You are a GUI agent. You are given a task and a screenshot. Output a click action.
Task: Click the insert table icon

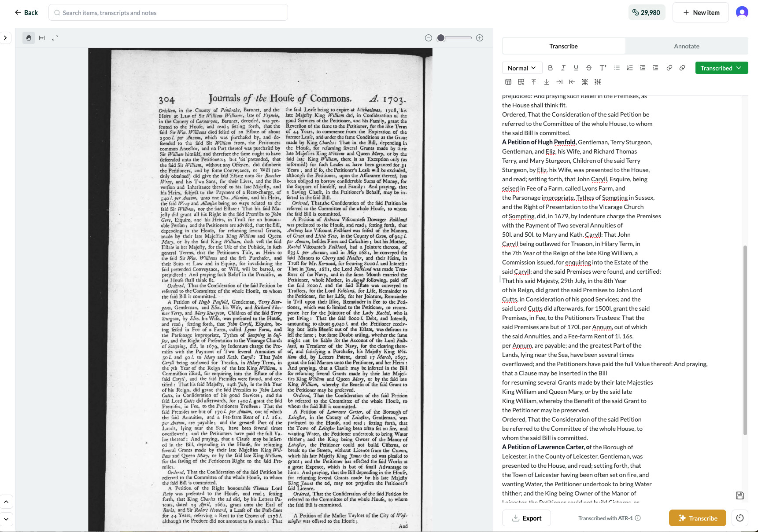[x=508, y=82]
